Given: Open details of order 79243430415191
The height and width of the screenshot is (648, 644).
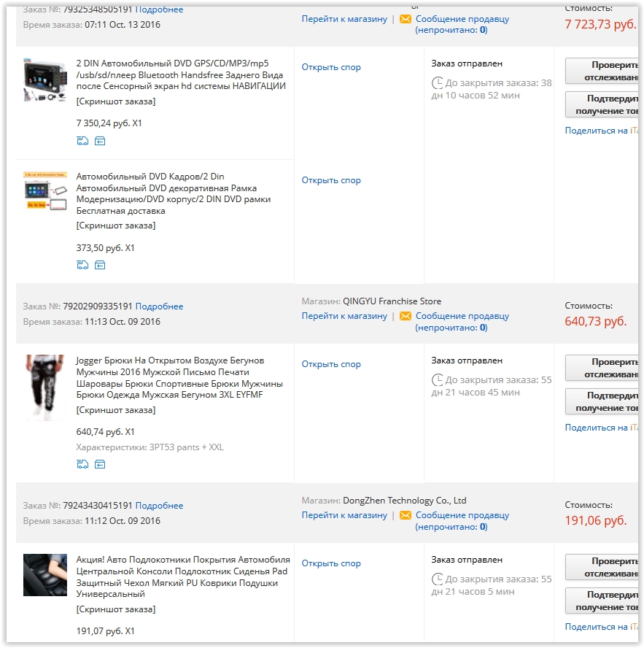Looking at the screenshot, I should 160,506.
